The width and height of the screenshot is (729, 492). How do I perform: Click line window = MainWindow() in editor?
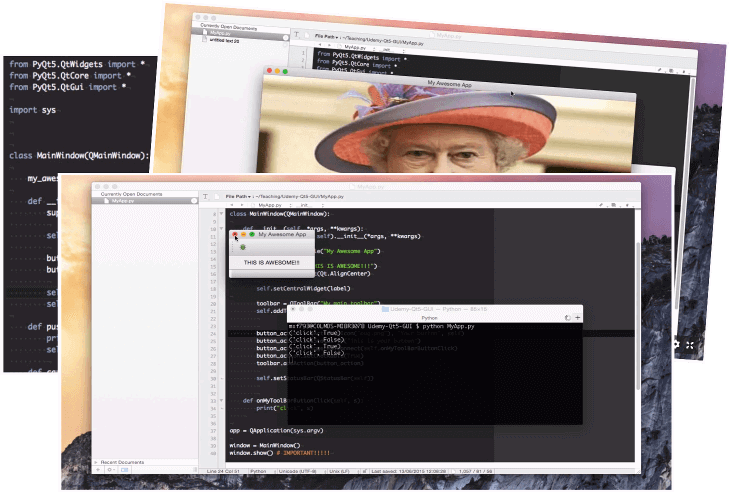[265, 445]
